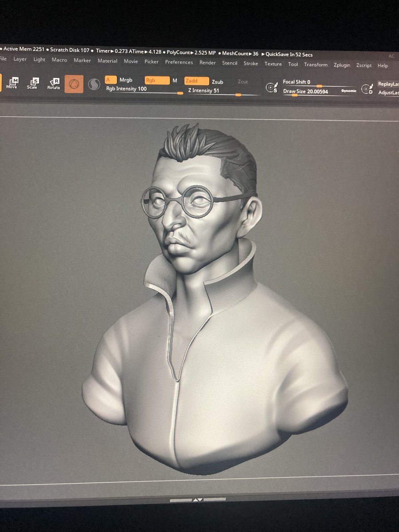Screen dimensions: 399x532
Task: Click the Sculptris Pro circle icon beside Focal Shift
Action: [x=270, y=88]
